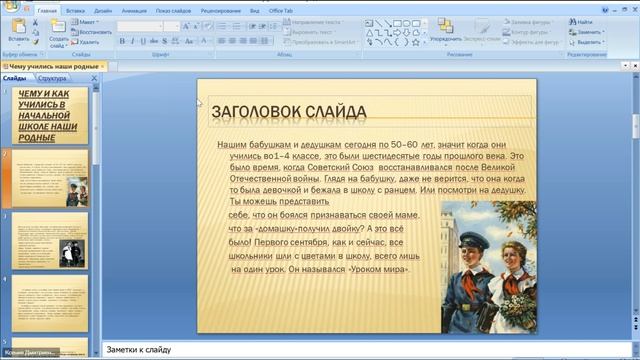Open the font color A dropdown
This screenshot has height=360, width=640.
pyautogui.click(x=206, y=41)
